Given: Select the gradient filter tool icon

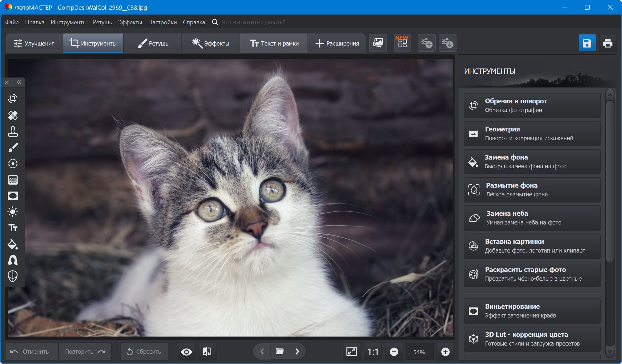Looking at the screenshot, I should tap(13, 180).
